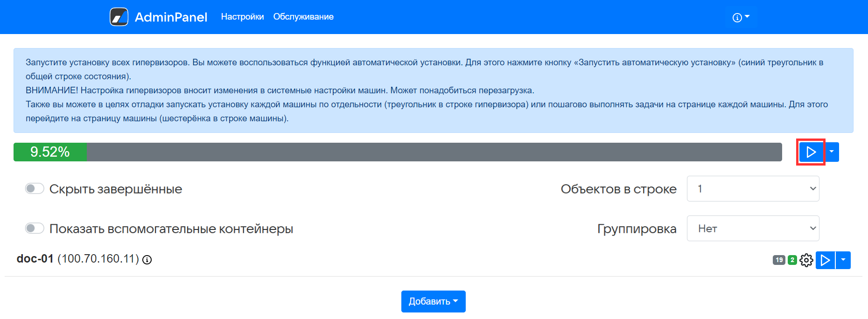Click the doc-01 hypervisor name

click(x=35, y=259)
